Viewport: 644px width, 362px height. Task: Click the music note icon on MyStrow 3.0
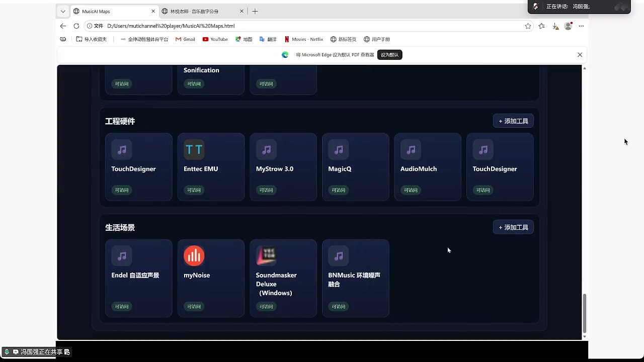(x=266, y=149)
